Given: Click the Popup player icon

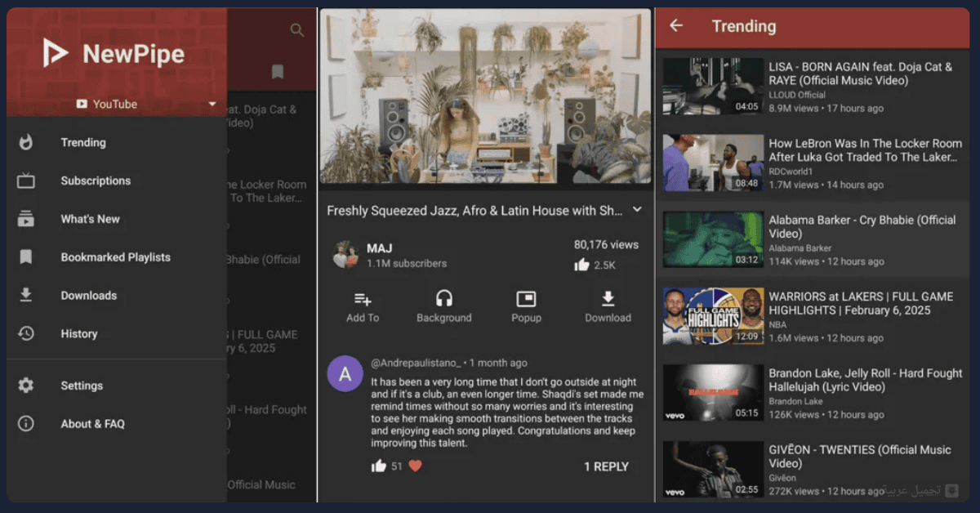Looking at the screenshot, I should click(526, 299).
